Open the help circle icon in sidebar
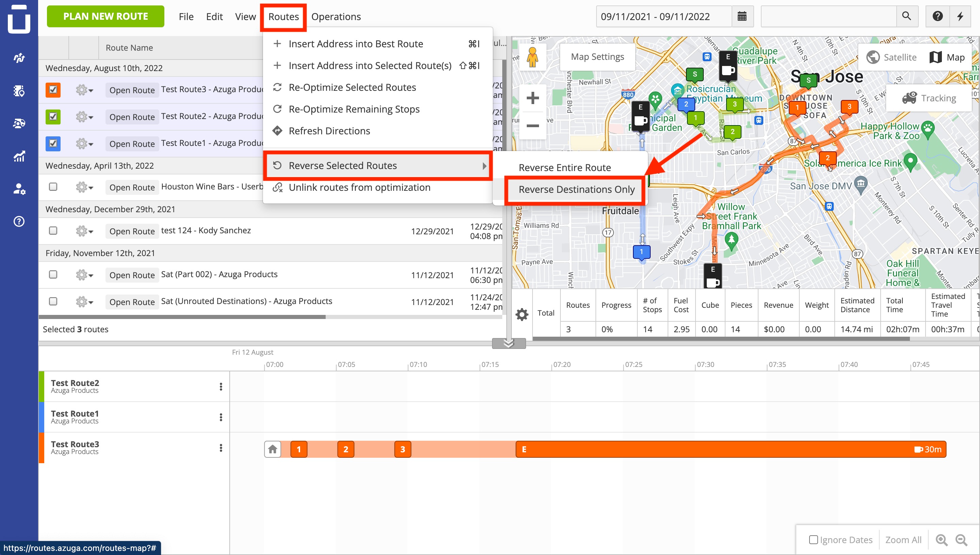The image size is (980, 555). (19, 221)
